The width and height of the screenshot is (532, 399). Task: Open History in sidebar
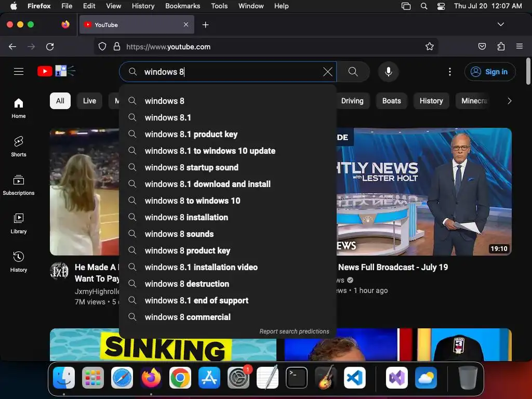click(x=19, y=262)
